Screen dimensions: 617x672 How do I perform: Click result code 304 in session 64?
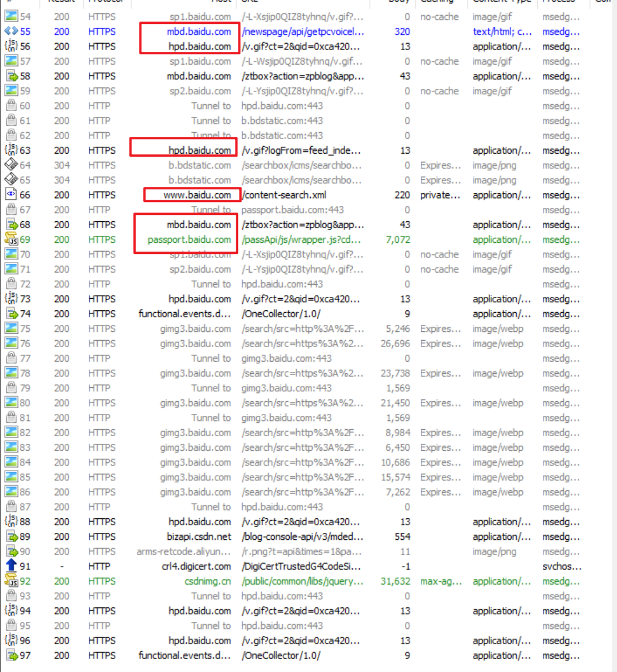62,165
